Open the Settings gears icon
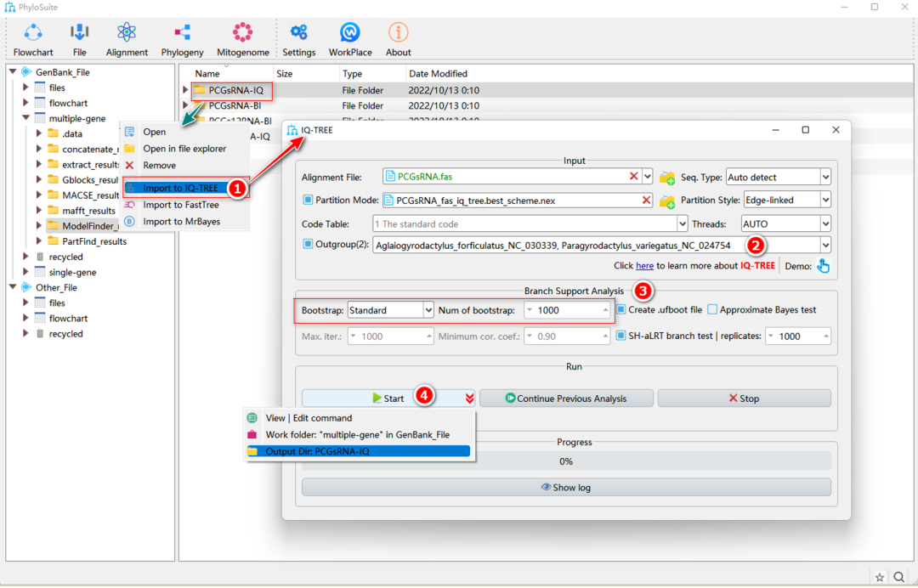Viewport: 918px width, 588px height. [298, 33]
